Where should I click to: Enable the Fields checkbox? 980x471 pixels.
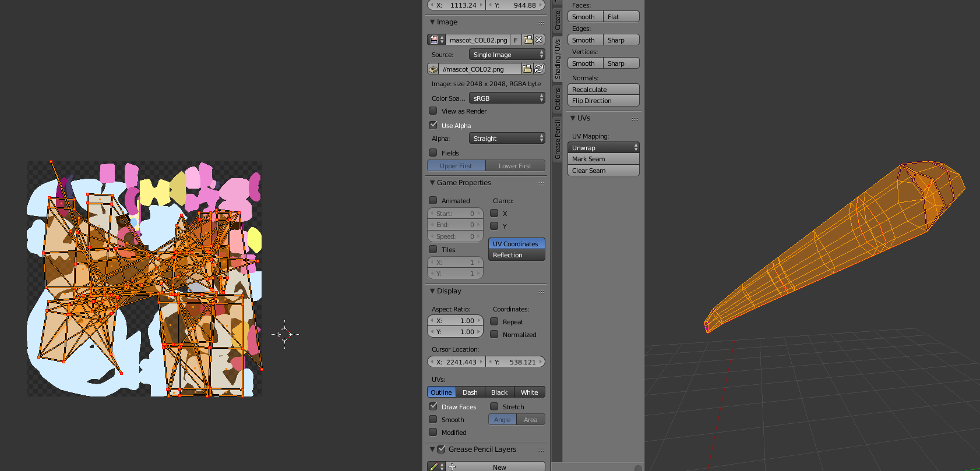pos(433,153)
